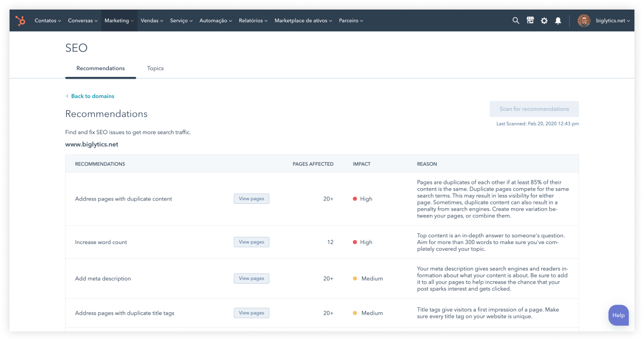View pages for duplicate title tags
The image size is (644, 341).
tap(251, 313)
